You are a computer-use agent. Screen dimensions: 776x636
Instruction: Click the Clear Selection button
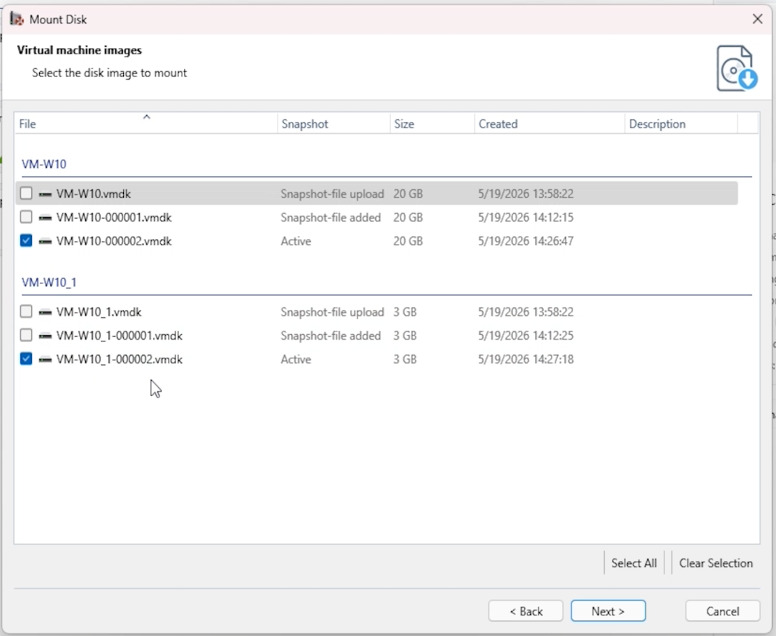[x=716, y=563]
